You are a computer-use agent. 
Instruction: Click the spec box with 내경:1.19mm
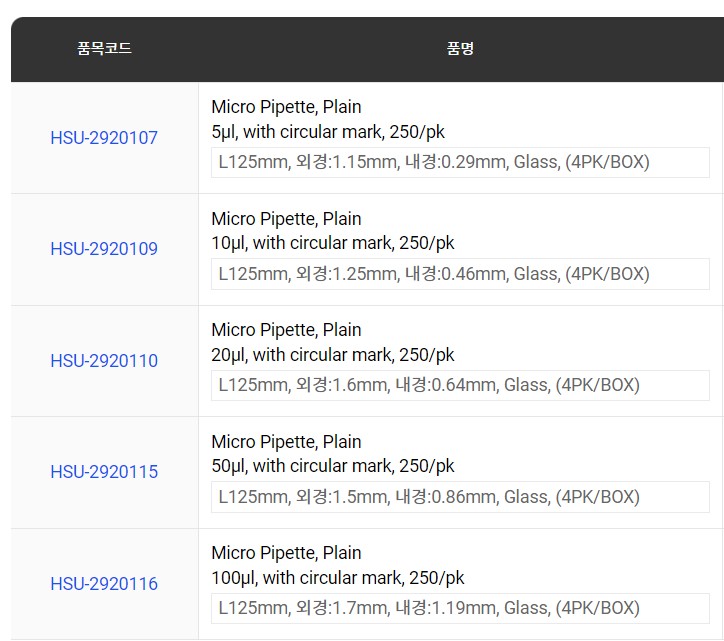click(x=460, y=608)
